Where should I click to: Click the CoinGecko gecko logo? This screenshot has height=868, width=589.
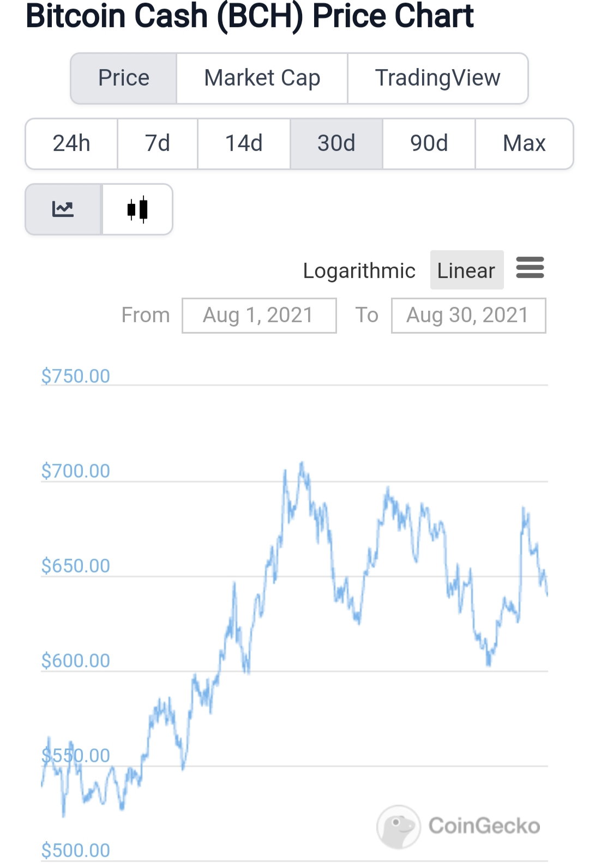[x=398, y=827]
